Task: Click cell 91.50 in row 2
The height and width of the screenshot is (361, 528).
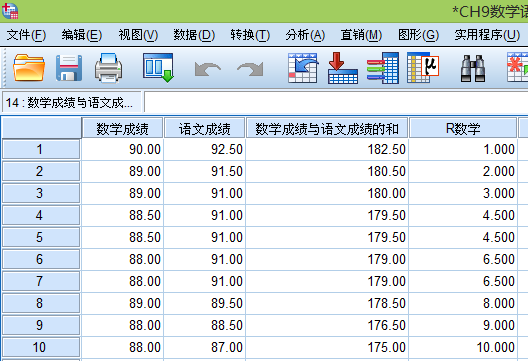Action: [204, 171]
